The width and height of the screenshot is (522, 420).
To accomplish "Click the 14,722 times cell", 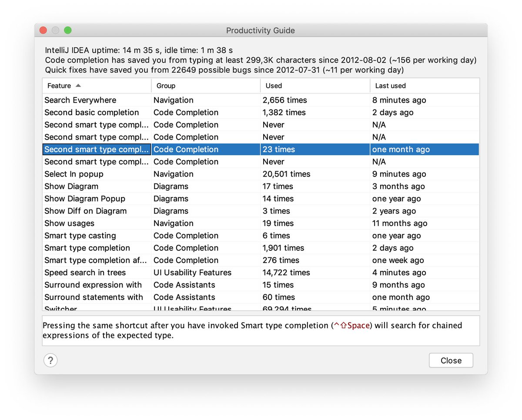I will click(315, 273).
